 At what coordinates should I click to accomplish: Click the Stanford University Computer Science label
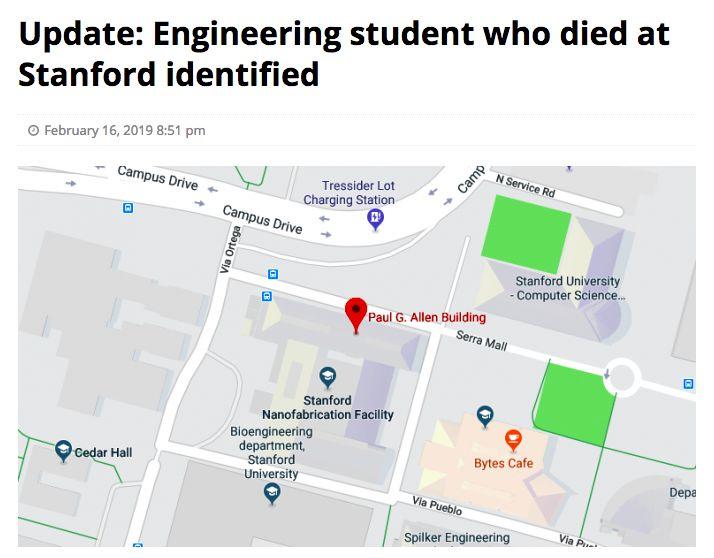(x=567, y=288)
